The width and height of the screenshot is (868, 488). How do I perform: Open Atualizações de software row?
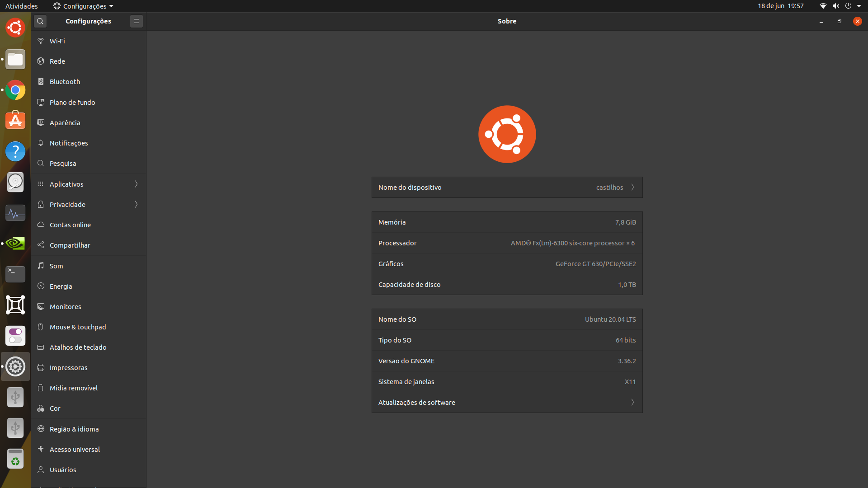[x=507, y=403]
